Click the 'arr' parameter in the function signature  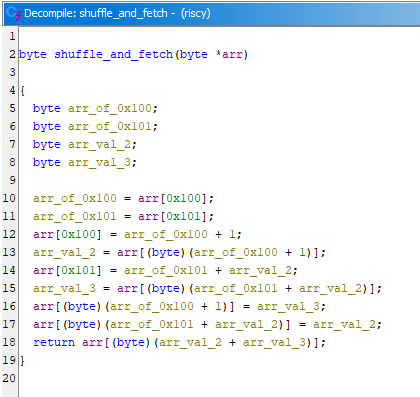point(232,54)
